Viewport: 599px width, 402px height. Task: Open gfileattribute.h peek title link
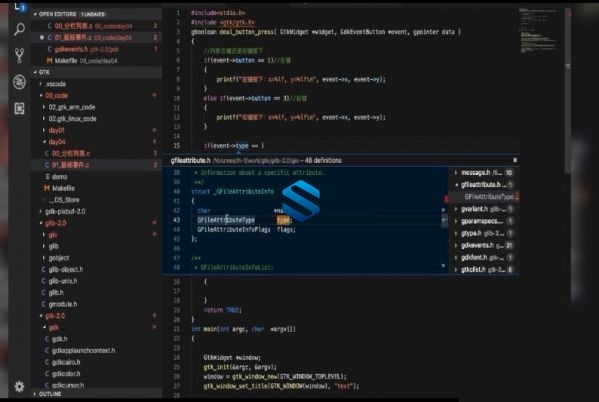click(x=190, y=160)
